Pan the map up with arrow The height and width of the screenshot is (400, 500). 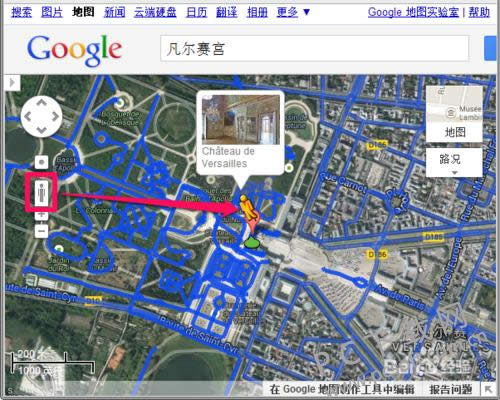(x=41, y=103)
